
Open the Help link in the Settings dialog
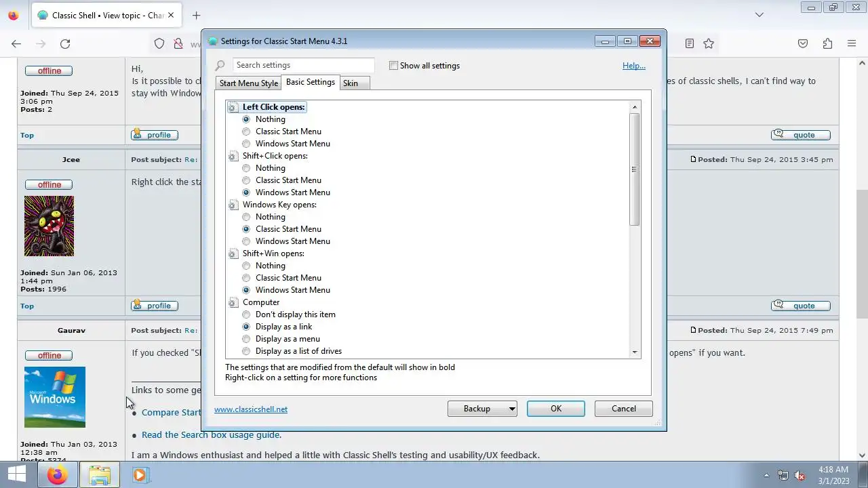point(634,66)
